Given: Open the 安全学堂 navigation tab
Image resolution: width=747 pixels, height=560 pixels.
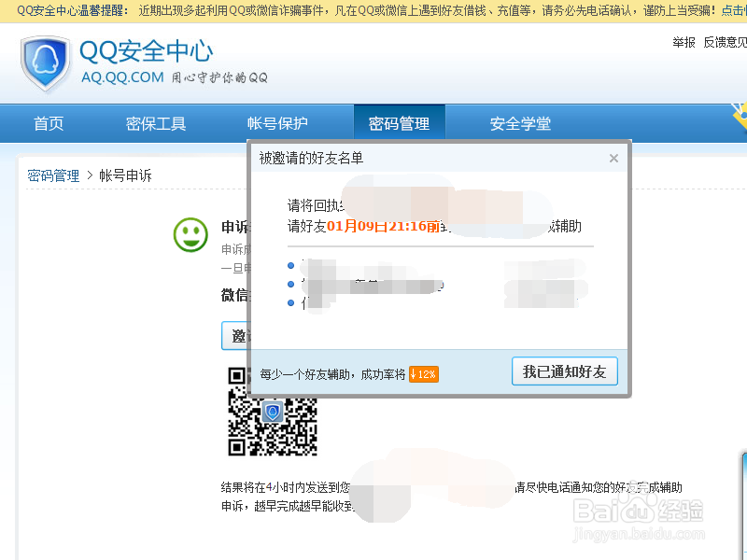Looking at the screenshot, I should point(520,123).
